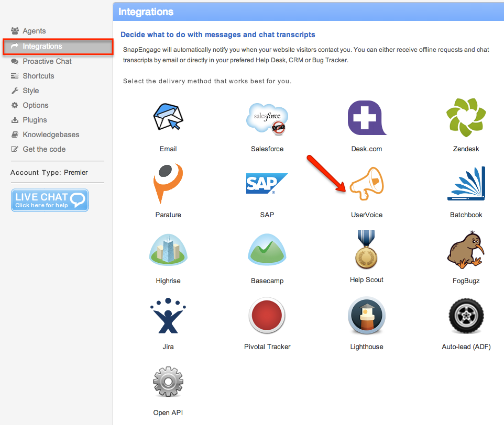
Task: Click the Knowledgebases book icon
Action: [15, 135]
